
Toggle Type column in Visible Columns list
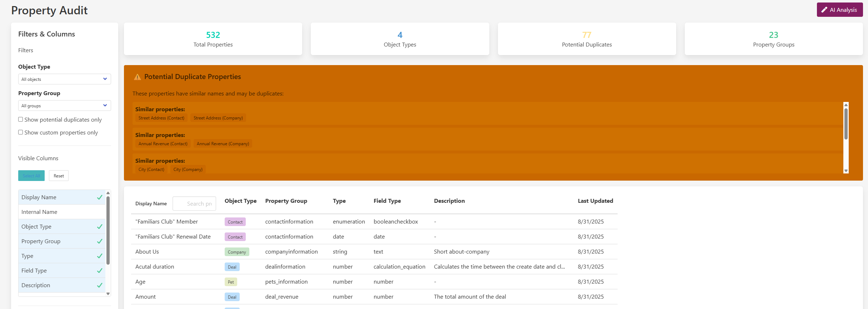pyautogui.click(x=62, y=256)
